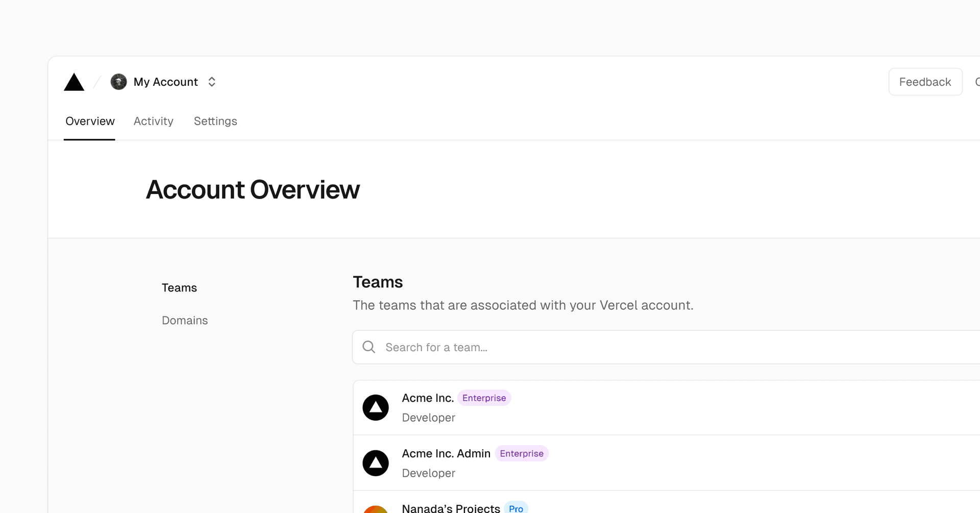Open the Nanada's Projects team
The height and width of the screenshot is (513, 980).
[451, 508]
